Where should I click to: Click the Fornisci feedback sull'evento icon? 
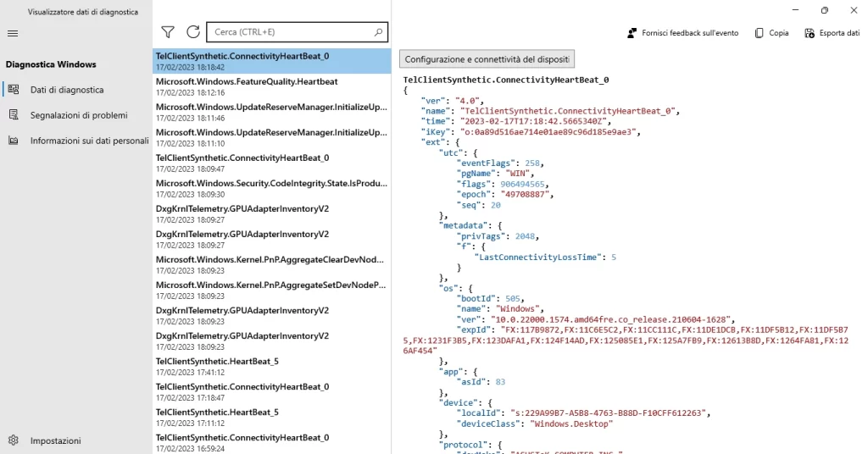pos(632,33)
